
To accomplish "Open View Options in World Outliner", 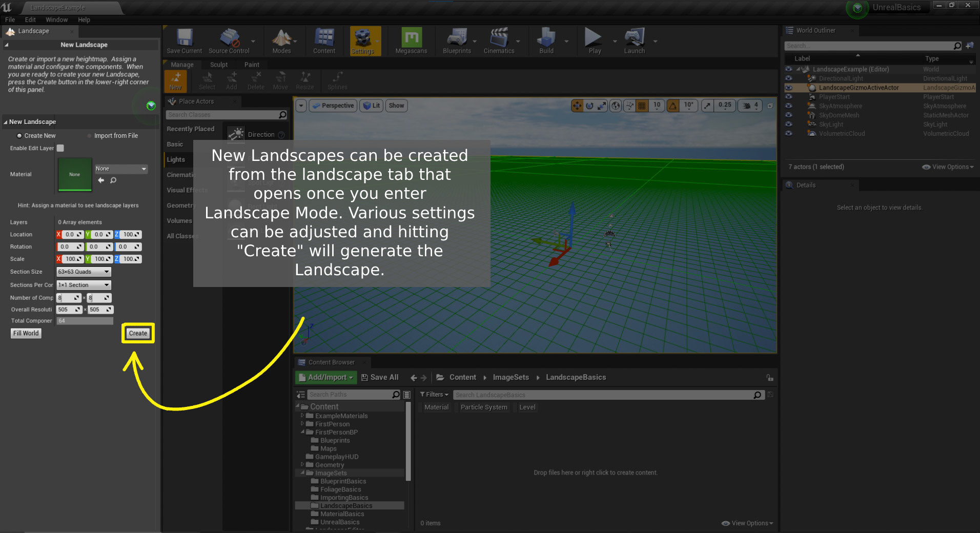I will (x=948, y=167).
